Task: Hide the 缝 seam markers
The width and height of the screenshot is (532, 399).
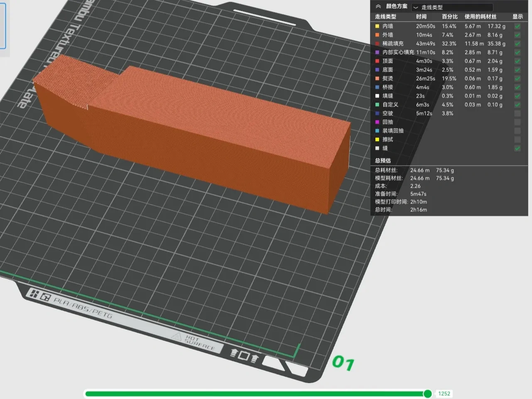Action: [x=517, y=148]
